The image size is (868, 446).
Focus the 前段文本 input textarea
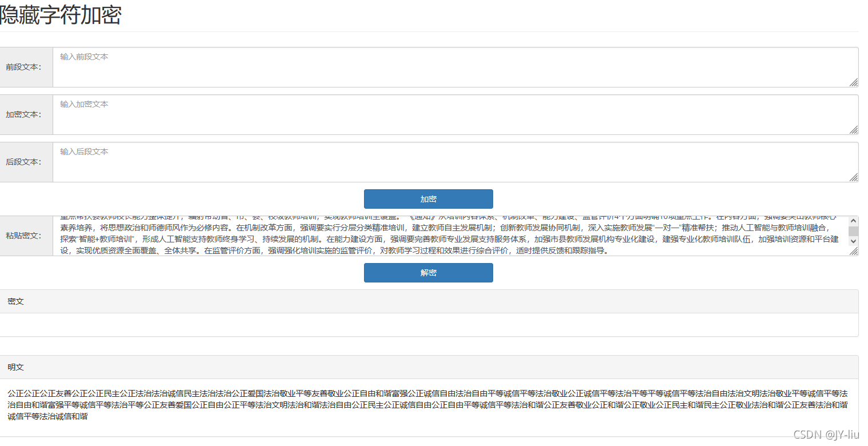(455, 67)
